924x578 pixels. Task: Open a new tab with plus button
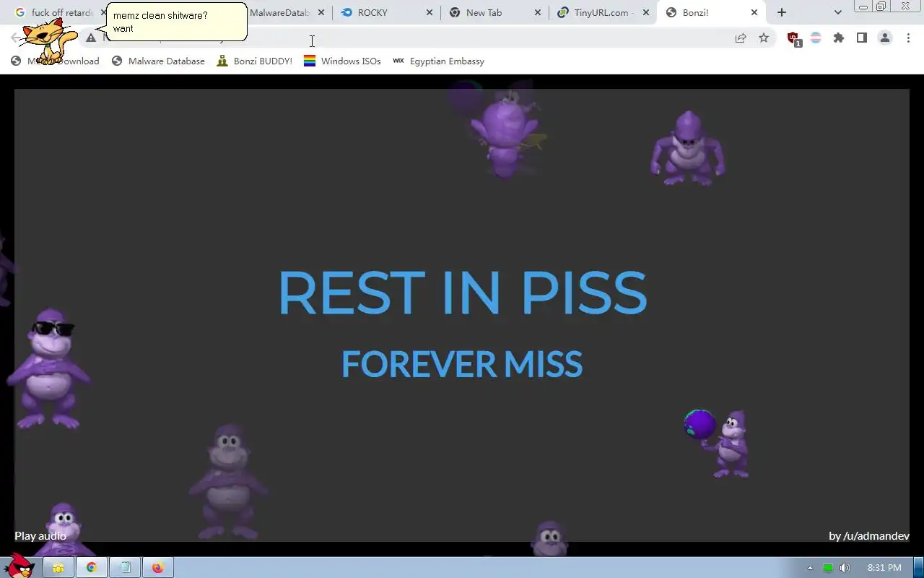[x=782, y=12]
